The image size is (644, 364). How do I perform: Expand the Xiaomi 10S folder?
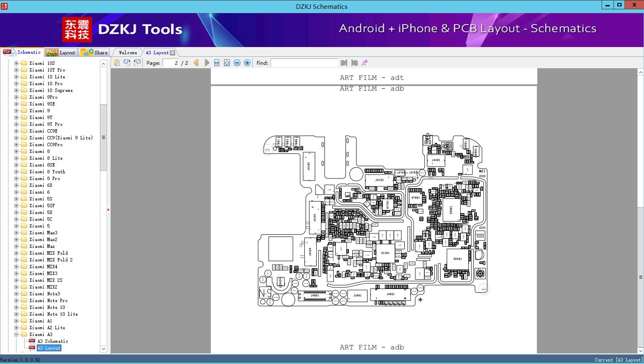[x=17, y=63]
